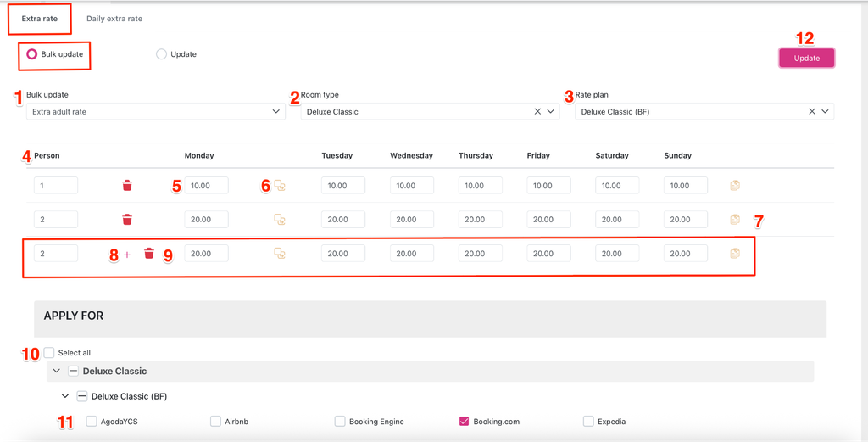Clear the Room type selection
868x442 pixels.
coord(537,111)
